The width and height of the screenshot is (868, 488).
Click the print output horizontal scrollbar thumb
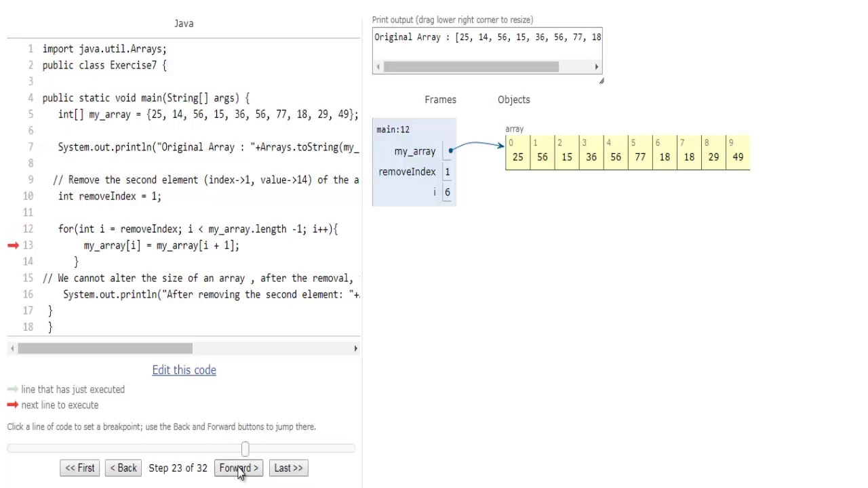471,66
